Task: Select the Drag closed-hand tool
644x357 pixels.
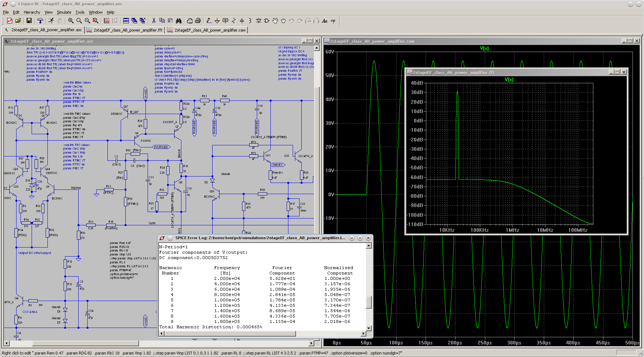Action: pyautogui.click(x=283, y=21)
